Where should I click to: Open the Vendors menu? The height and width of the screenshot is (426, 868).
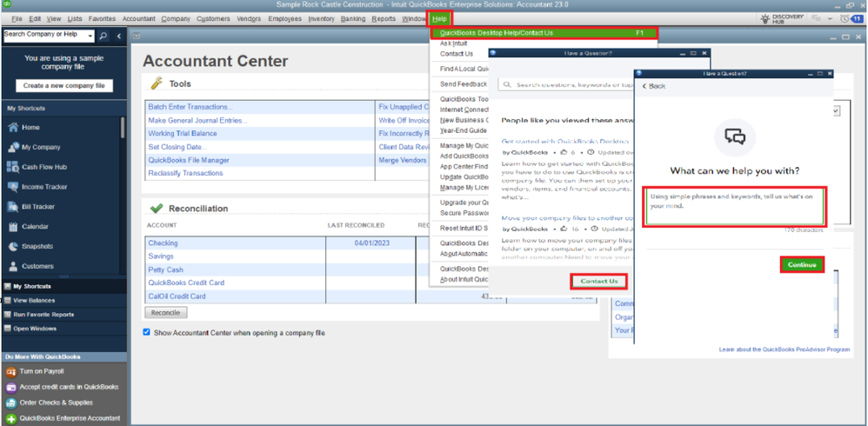click(249, 19)
